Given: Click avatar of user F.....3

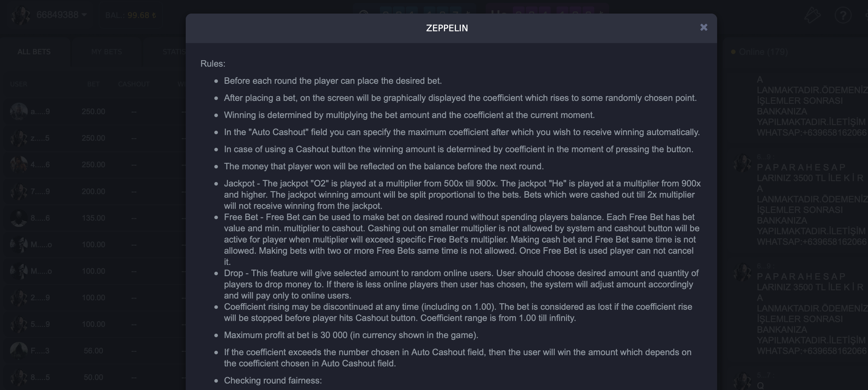Looking at the screenshot, I should click(19, 350).
